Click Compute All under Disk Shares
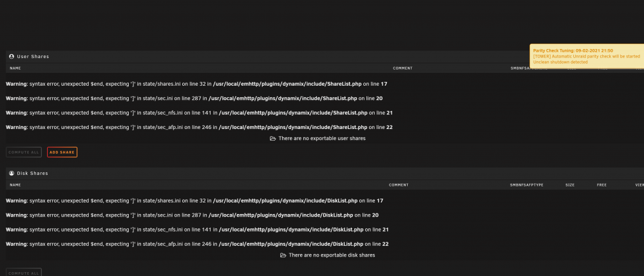 tap(24, 272)
